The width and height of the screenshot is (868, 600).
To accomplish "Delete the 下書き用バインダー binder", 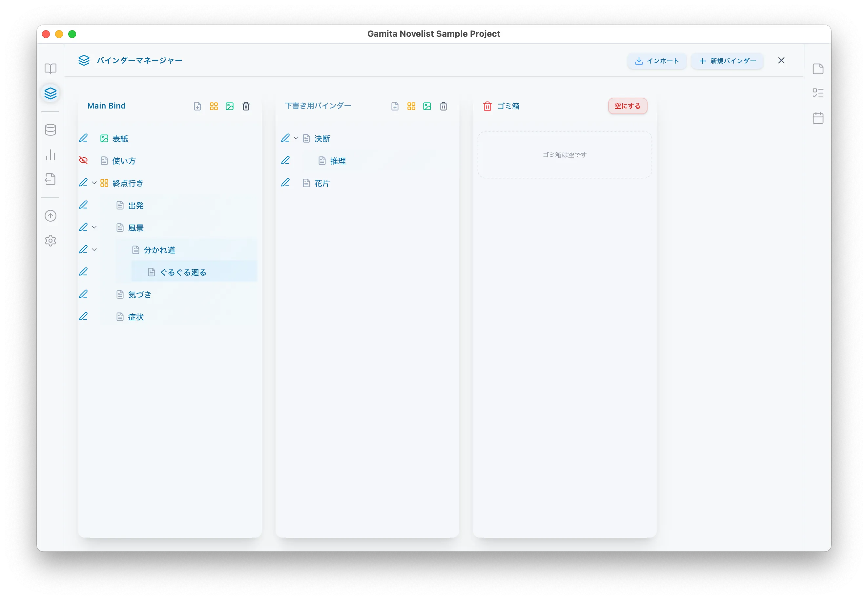I will pyautogui.click(x=444, y=106).
